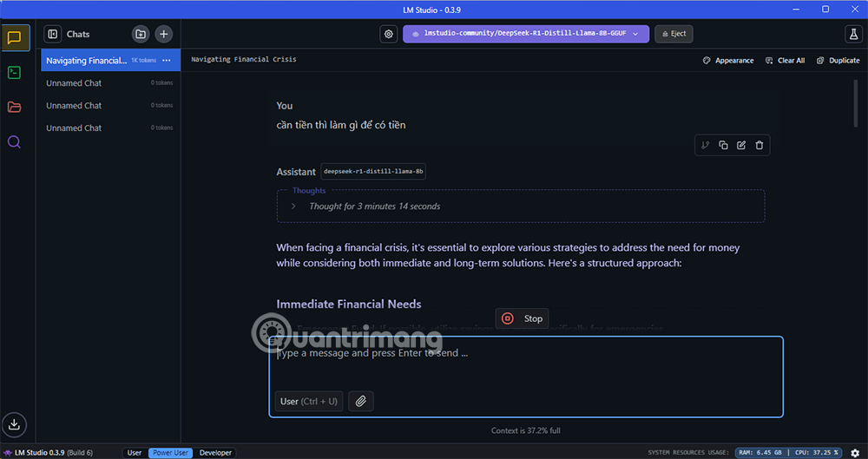Maximize the LM Studio window

coord(825,9)
